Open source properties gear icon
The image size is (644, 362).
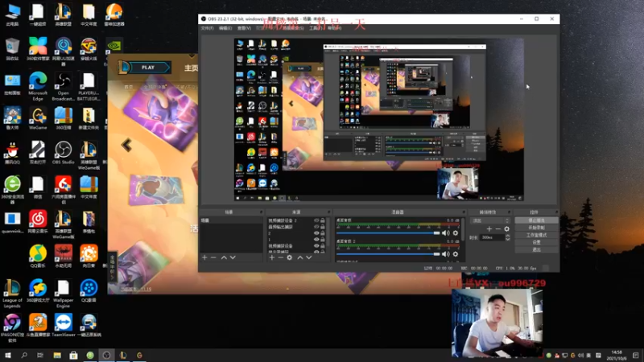(x=290, y=257)
